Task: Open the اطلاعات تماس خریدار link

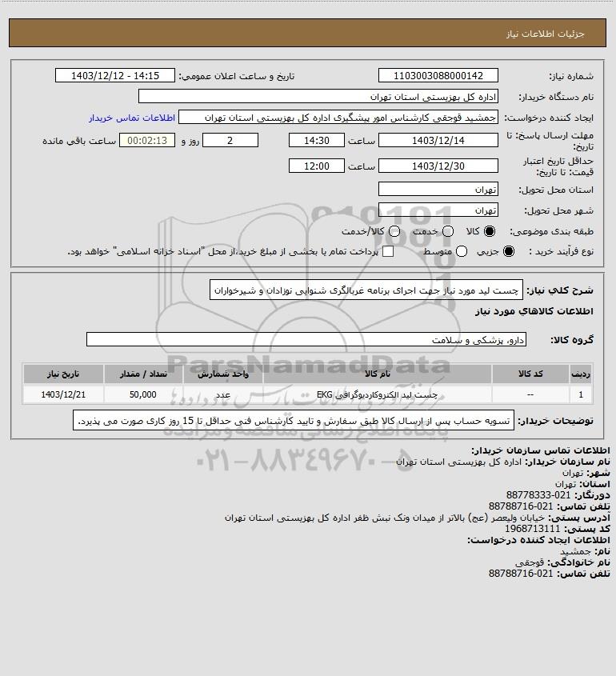Action: 132,118
